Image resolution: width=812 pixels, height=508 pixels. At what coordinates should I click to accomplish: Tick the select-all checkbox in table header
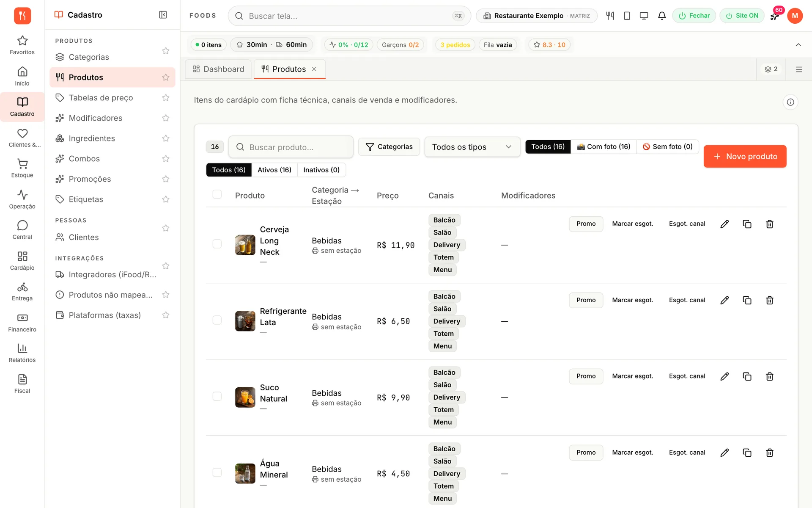[217, 194]
